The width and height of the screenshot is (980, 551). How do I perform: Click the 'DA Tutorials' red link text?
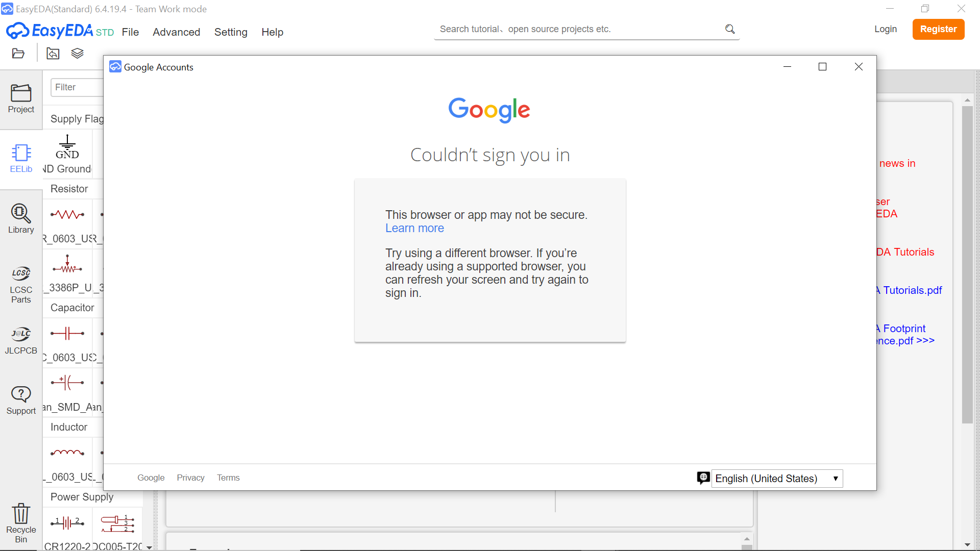tap(905, 252)
